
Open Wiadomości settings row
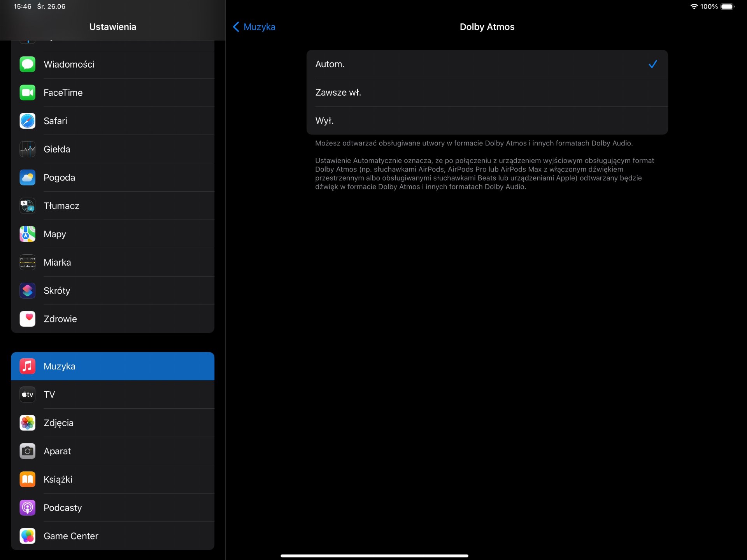click(113, 64)
